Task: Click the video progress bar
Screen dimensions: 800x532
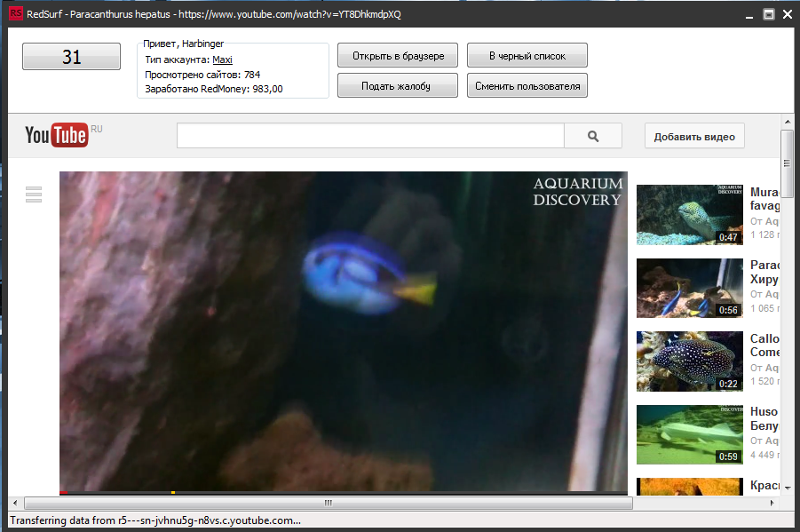Action: 344,493
